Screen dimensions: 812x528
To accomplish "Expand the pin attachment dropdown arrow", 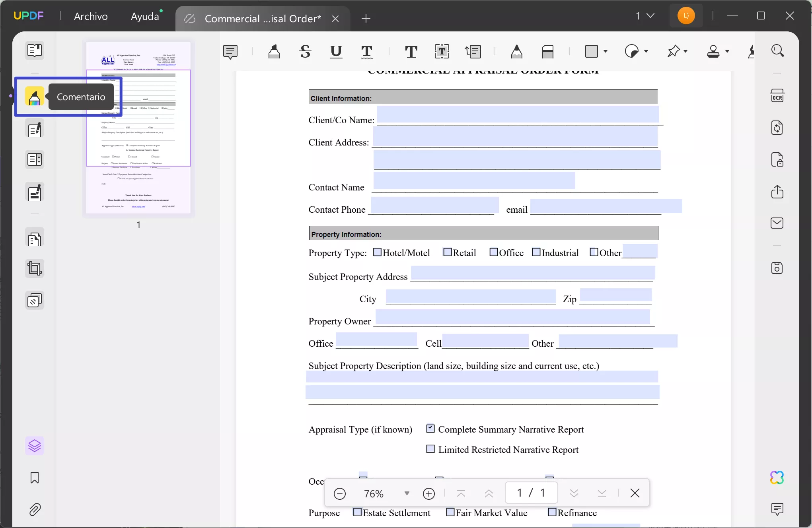I will [x=685, y=51].
